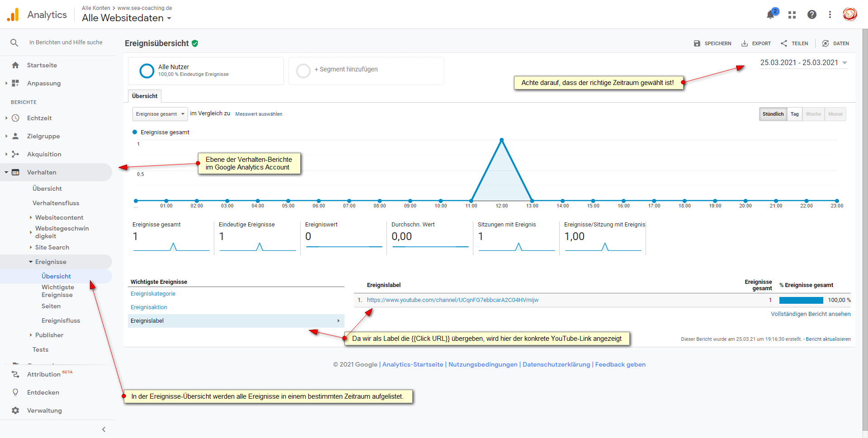Screen dimensions: 868x438
Task: Open Verhaltensfluss in the sidebar
Action: pyautogui.click(x=56, y=203)
